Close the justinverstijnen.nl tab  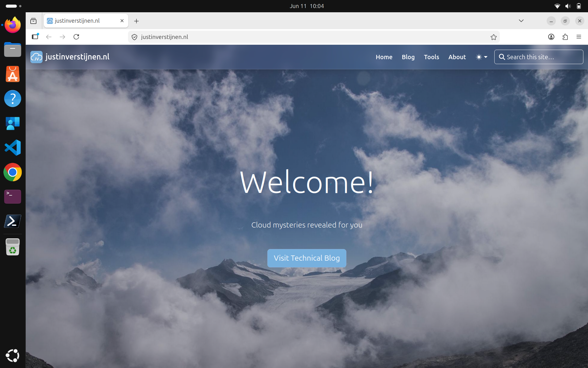(x=122, y=21)
